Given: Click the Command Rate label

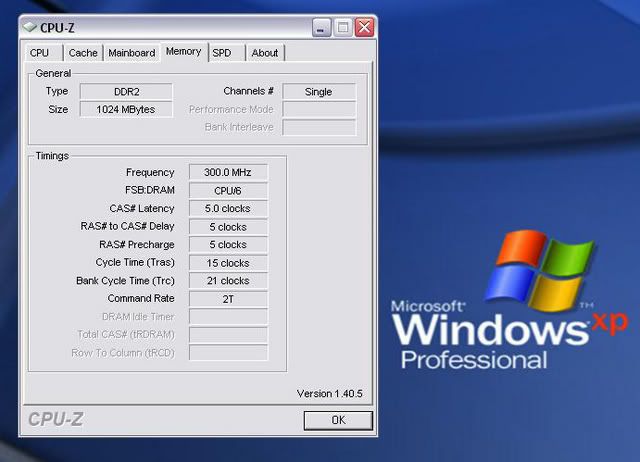Looking at the screenshot, I should click(141, 298).
